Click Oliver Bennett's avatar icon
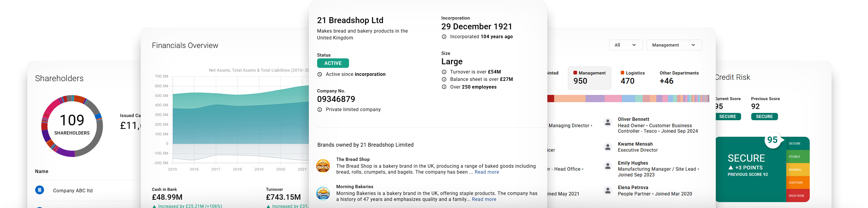 608,122
